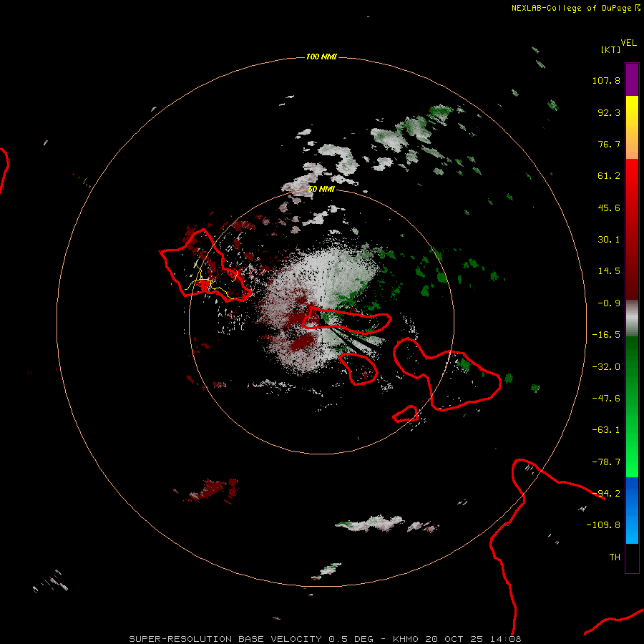
Task: Click the -0.9 legend value
Action: click(609, 303)
